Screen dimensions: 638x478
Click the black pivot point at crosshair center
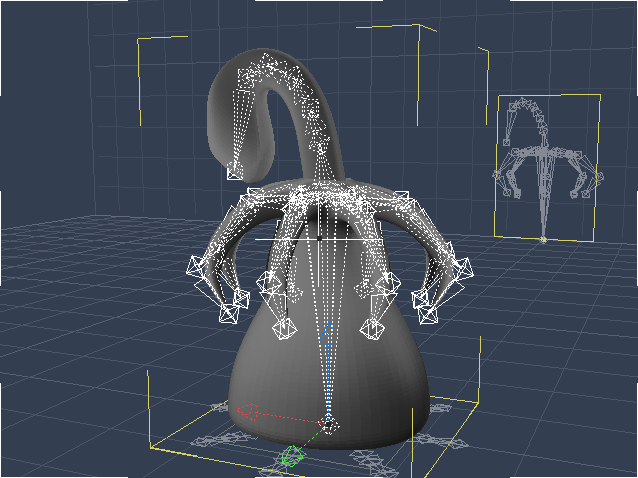pos(319,238)
